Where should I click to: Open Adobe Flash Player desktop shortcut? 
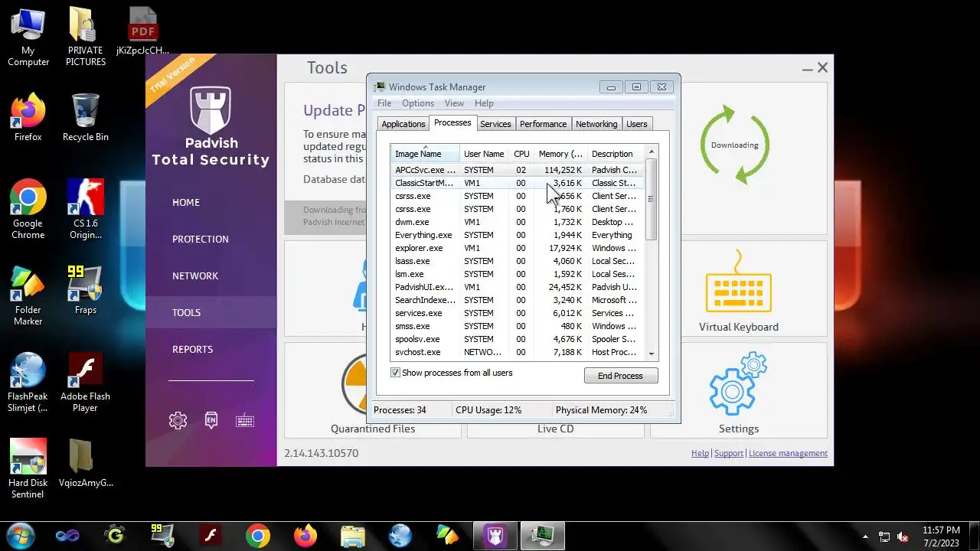(x=85, y=383)
